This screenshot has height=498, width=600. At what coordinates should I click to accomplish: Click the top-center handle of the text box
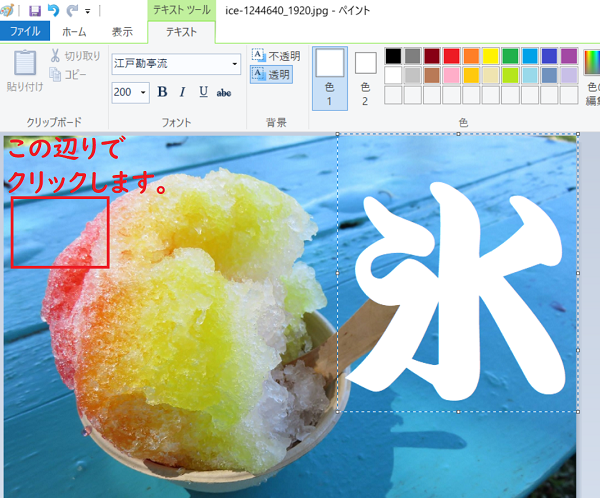click(x=458, y=134)
